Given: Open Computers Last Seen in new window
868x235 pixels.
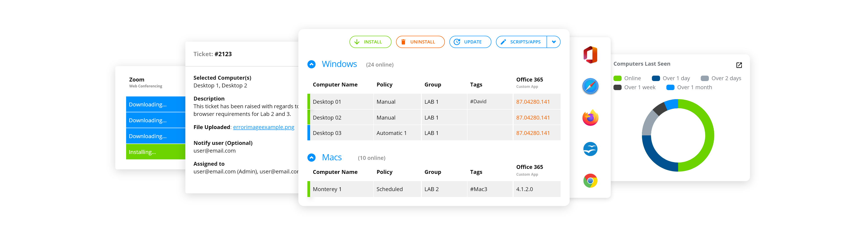Looking at the screenshot, I should click(739, 65).
